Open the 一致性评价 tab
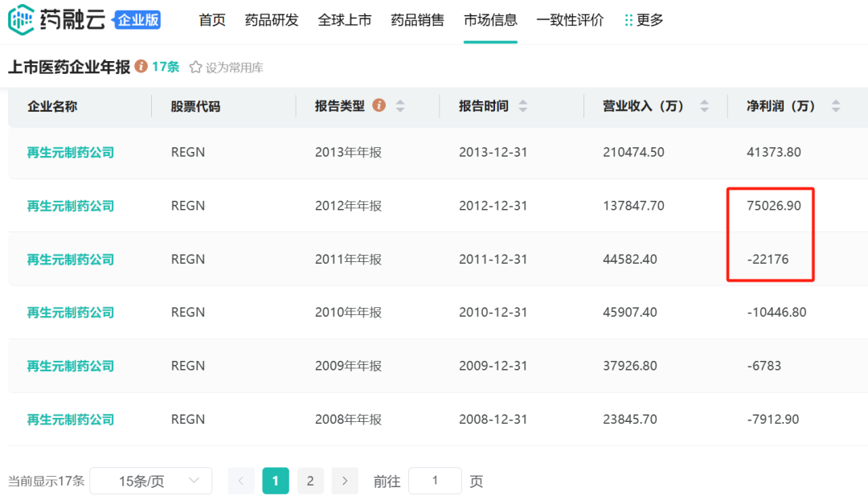 click(570, 20)
